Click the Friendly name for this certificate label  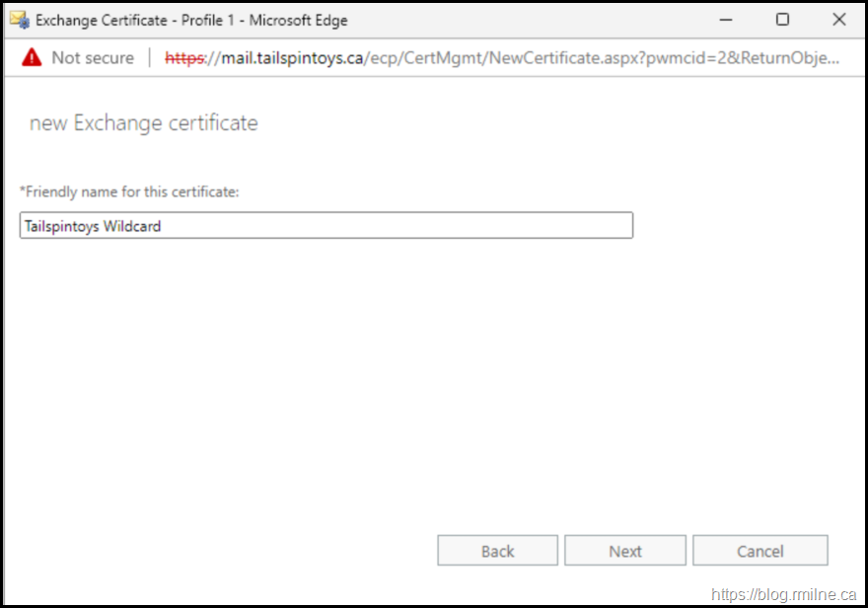tap(129, 191)
